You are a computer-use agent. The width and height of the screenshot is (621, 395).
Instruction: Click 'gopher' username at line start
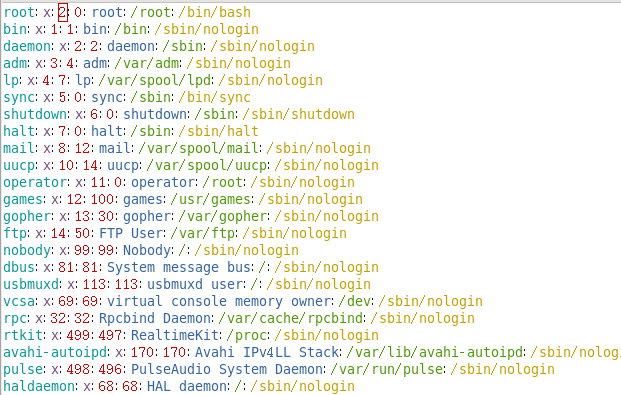click(x=27, y=217)
